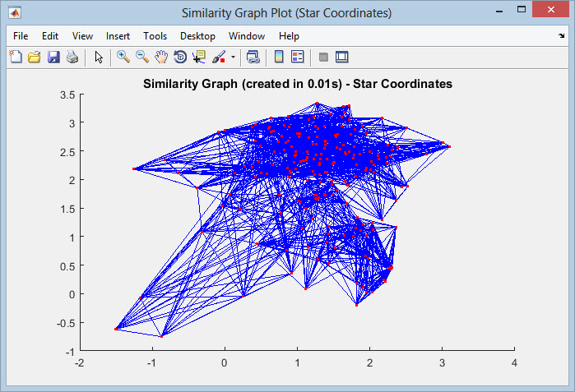Click the Show Plot Tools and Dock icon

pos(341,57)
